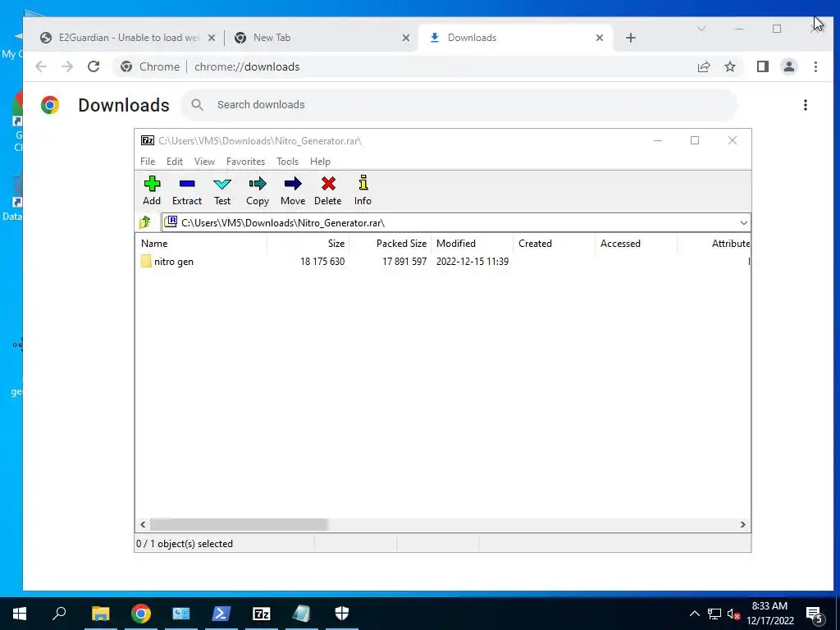Open Downloads page more actions menu

806,105
